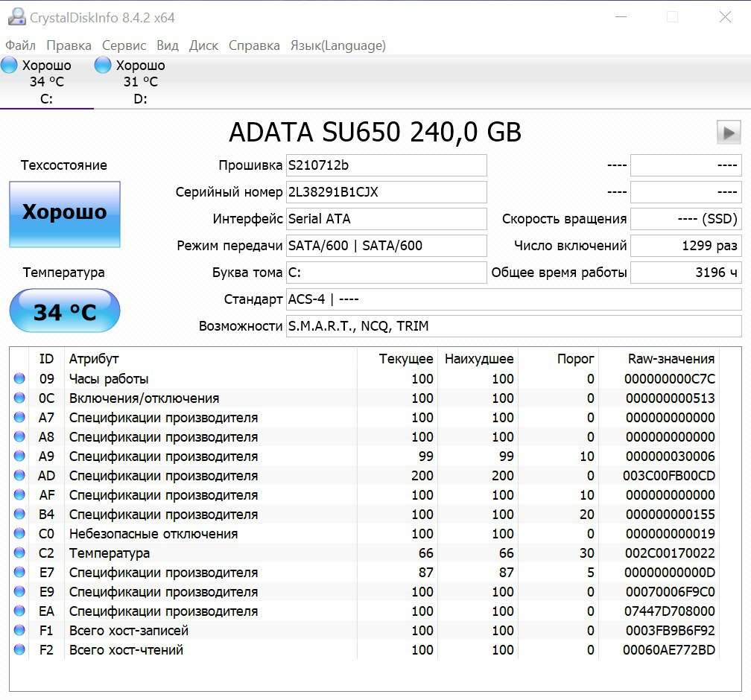751x700 pixels.
Task: Click the Прошивка firmware field
Action: point(386,165)
